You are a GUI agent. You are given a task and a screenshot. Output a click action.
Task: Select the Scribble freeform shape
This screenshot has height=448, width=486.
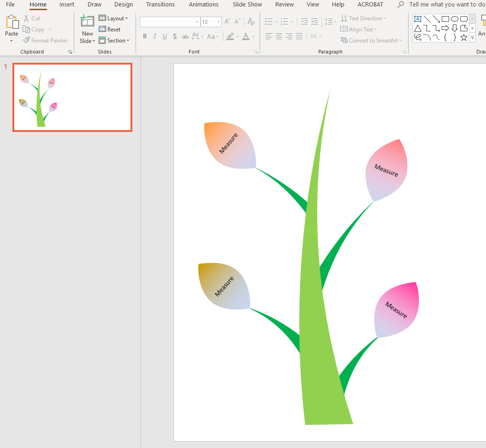tap(417, 38)
